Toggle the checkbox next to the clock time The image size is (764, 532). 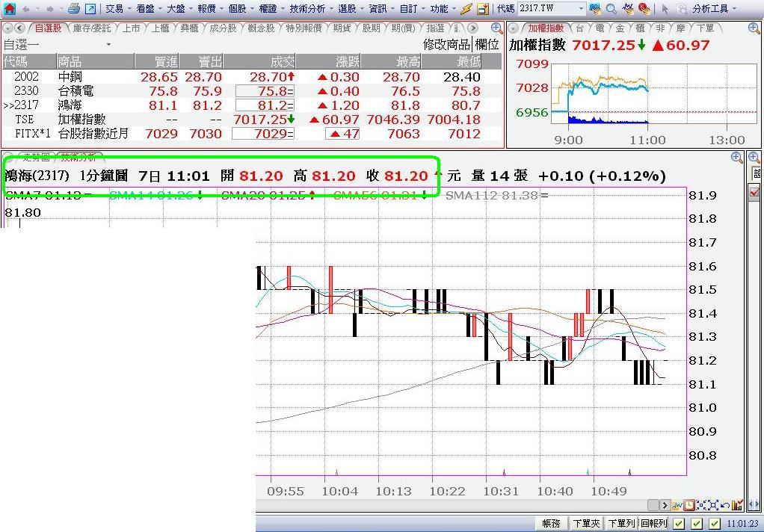pyautogui.click(x=715, y=523)
